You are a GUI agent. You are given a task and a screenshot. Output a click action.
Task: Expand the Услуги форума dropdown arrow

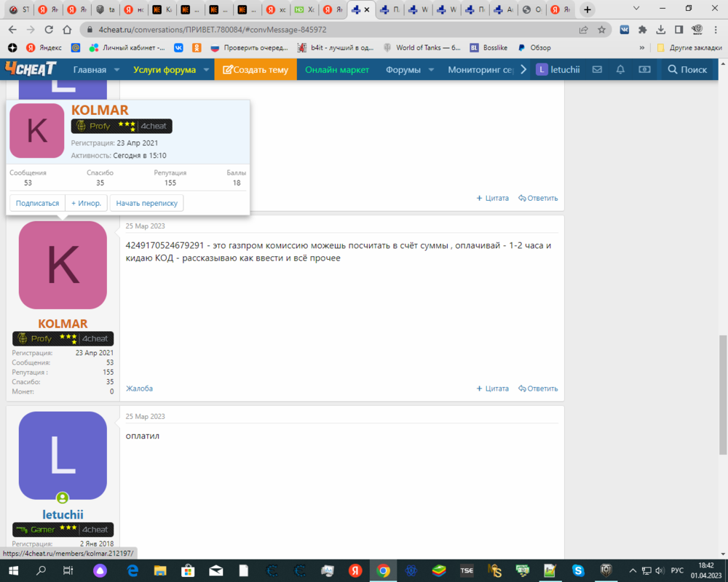click(206, 70)
